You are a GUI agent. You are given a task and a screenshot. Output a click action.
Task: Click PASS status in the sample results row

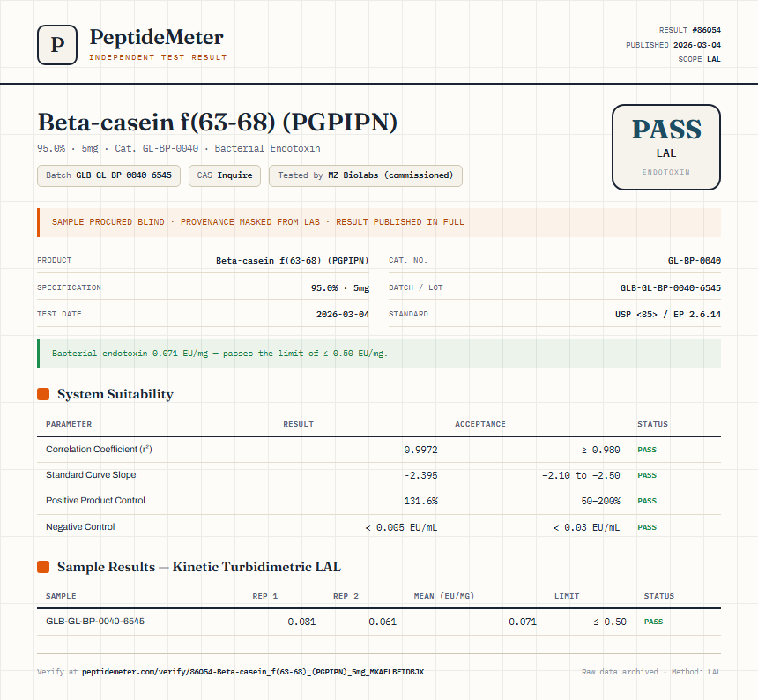(x=654, y=622)
